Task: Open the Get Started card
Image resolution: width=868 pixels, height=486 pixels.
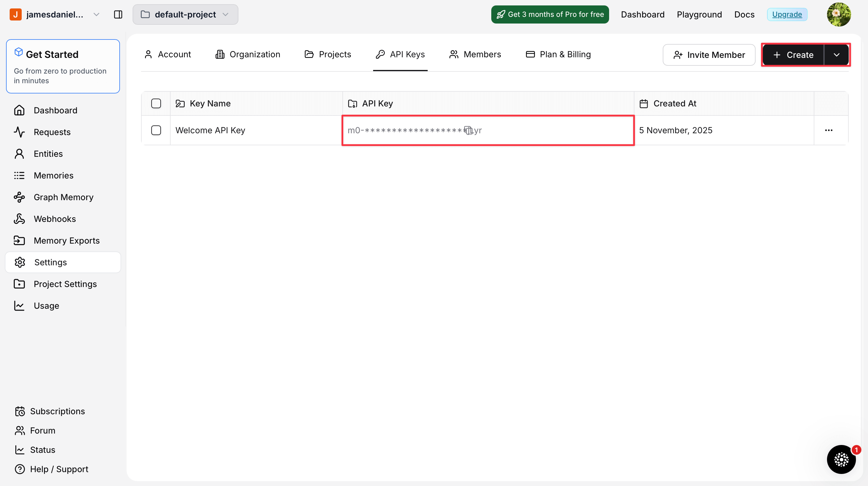Action: point(63,66)
